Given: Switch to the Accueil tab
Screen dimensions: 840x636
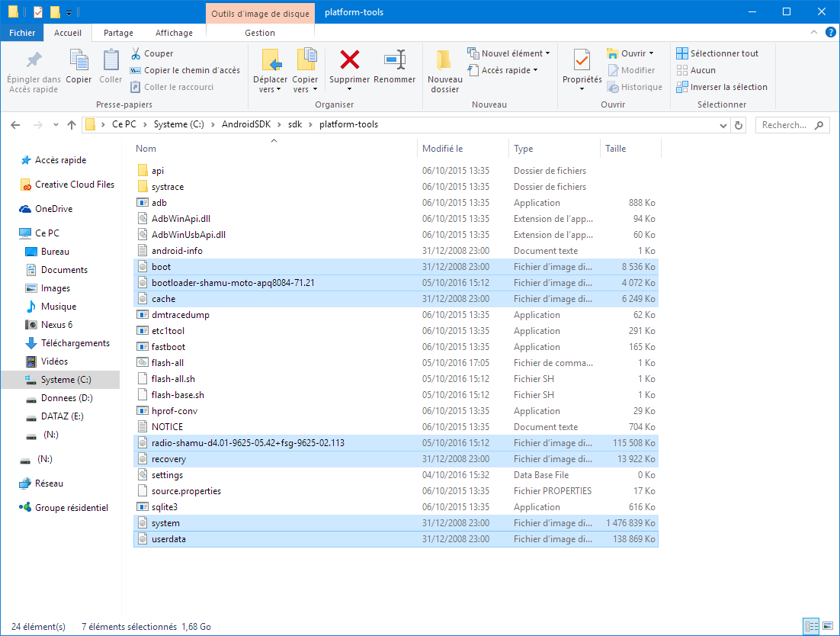Looking at the screenshot, I should click(68, 33).
